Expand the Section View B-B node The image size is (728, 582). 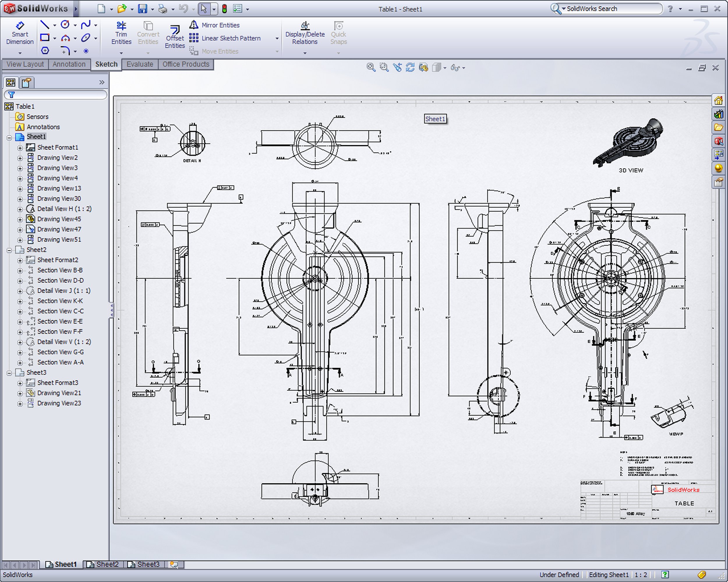coord(20,271)
